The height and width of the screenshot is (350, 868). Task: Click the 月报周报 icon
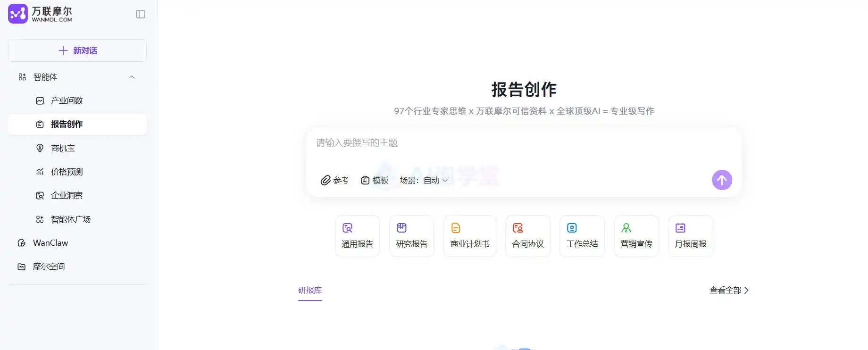tap(680, 228)
